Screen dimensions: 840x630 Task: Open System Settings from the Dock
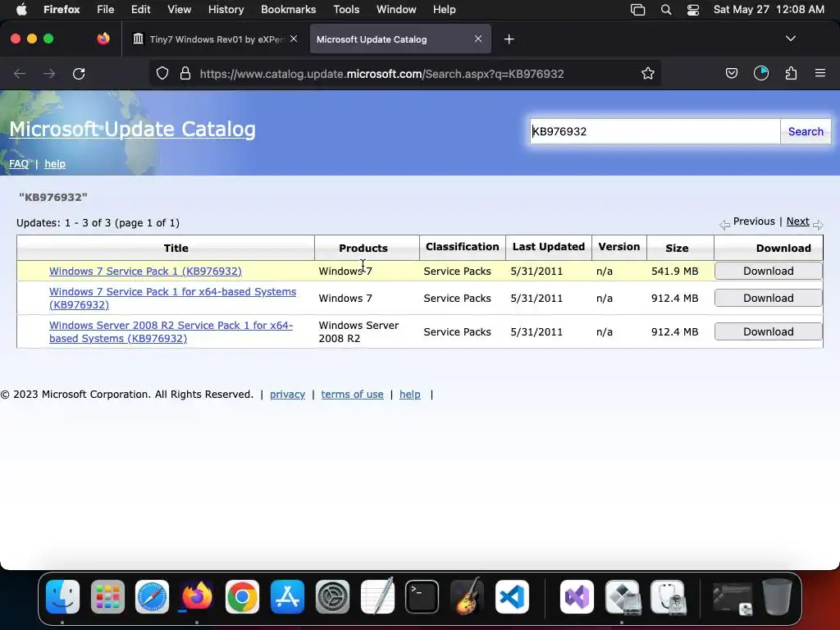[332, 596]
